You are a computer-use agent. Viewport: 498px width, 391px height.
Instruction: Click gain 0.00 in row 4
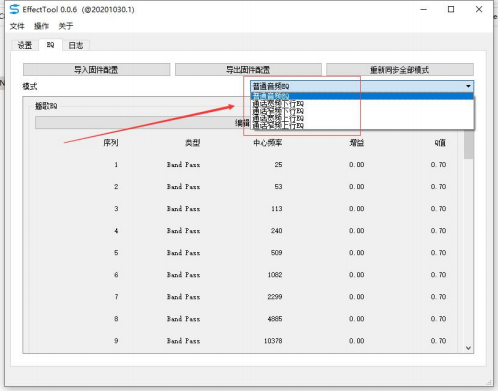357,231
